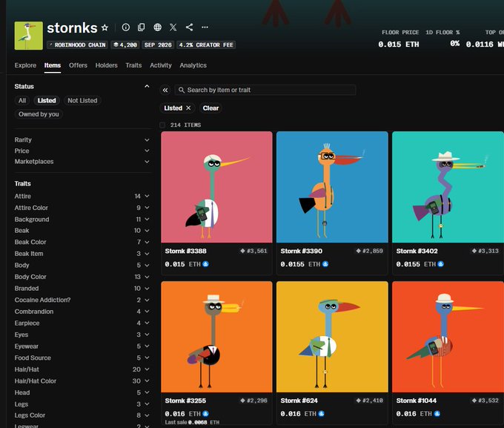Check the select-all items checkbox
Image resolution: width=504 pixels, height=428 pixels.
pos(162,125)
